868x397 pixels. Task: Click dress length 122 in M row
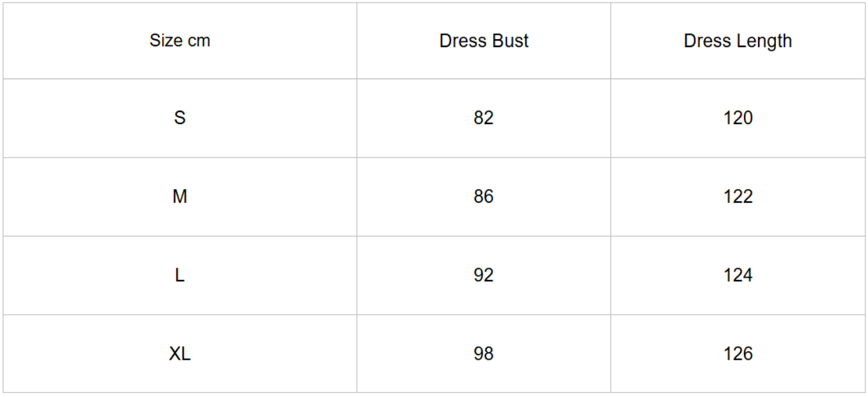point(737,196)
